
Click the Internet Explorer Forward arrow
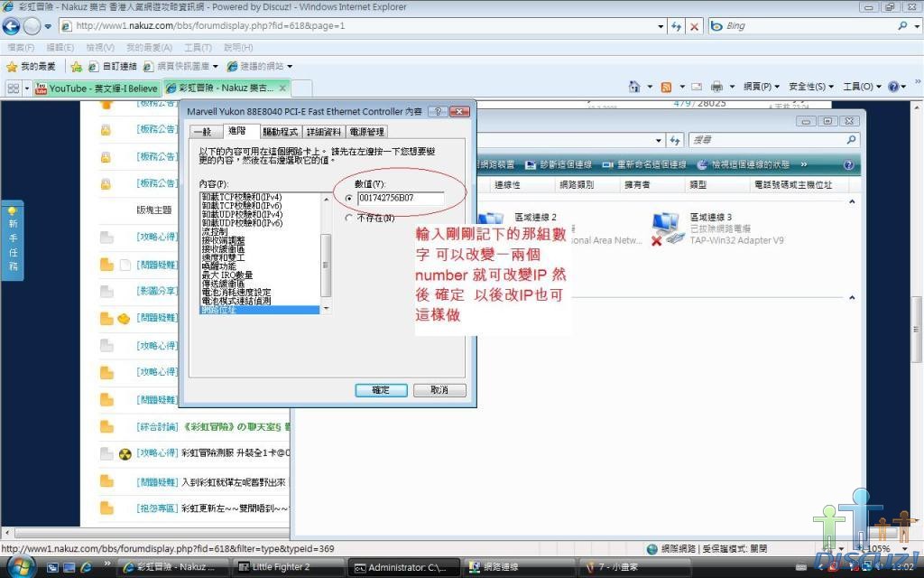pos(32,26)
